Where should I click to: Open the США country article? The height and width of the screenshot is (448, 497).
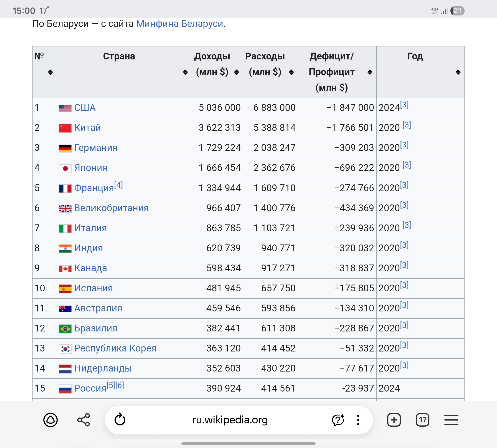click(85, 108)
